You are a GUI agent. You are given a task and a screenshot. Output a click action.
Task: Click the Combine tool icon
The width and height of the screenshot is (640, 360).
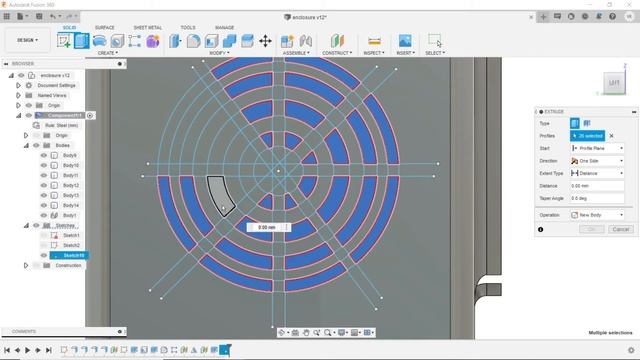click(229, 41)
